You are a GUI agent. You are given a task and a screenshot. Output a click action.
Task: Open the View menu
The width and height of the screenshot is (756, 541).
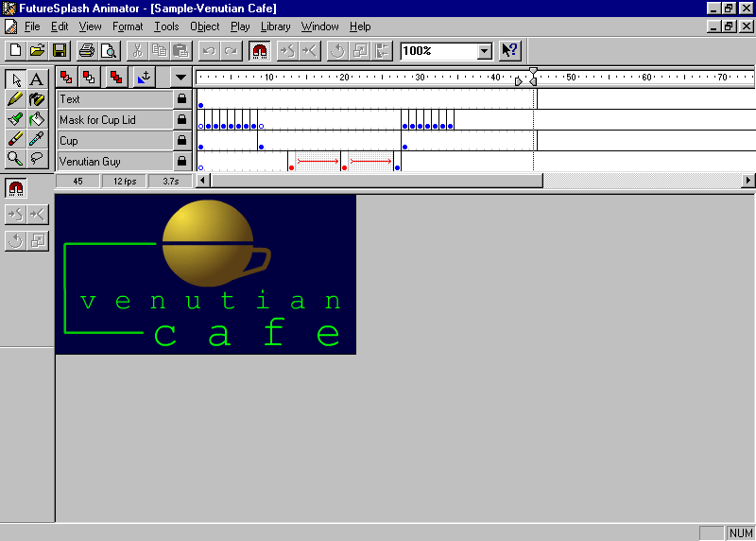pyautogui.click(x=90, y=26)
